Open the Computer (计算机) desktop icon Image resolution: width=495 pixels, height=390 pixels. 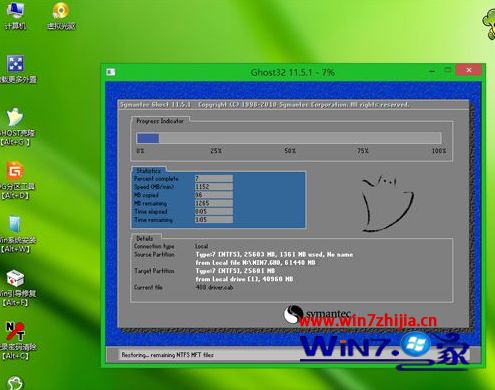click(15, 15)
